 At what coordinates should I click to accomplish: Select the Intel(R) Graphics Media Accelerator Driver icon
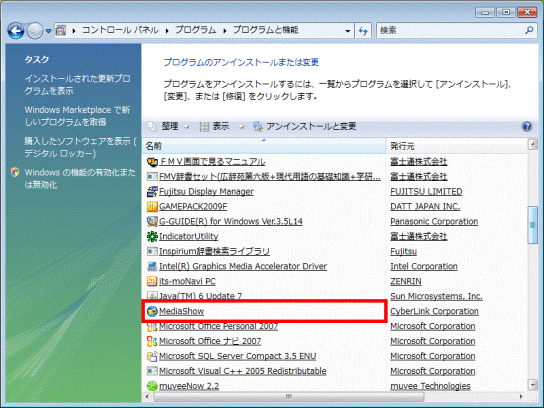click(x=152, y=266)
